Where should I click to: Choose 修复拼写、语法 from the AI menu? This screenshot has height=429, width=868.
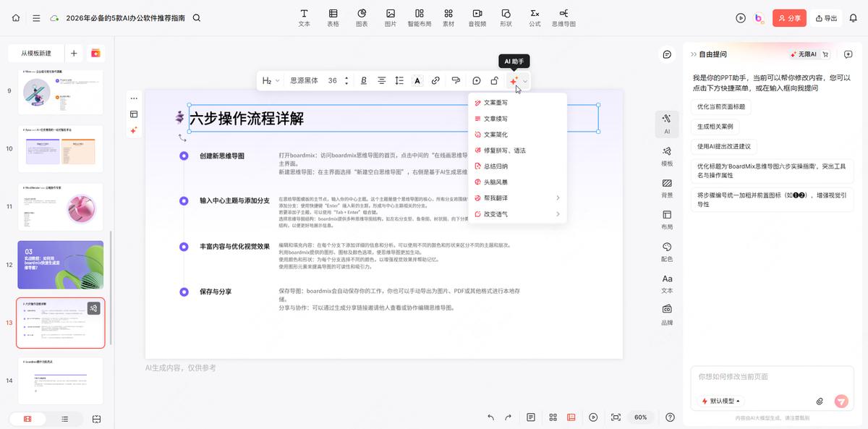[x=517, y=150]
